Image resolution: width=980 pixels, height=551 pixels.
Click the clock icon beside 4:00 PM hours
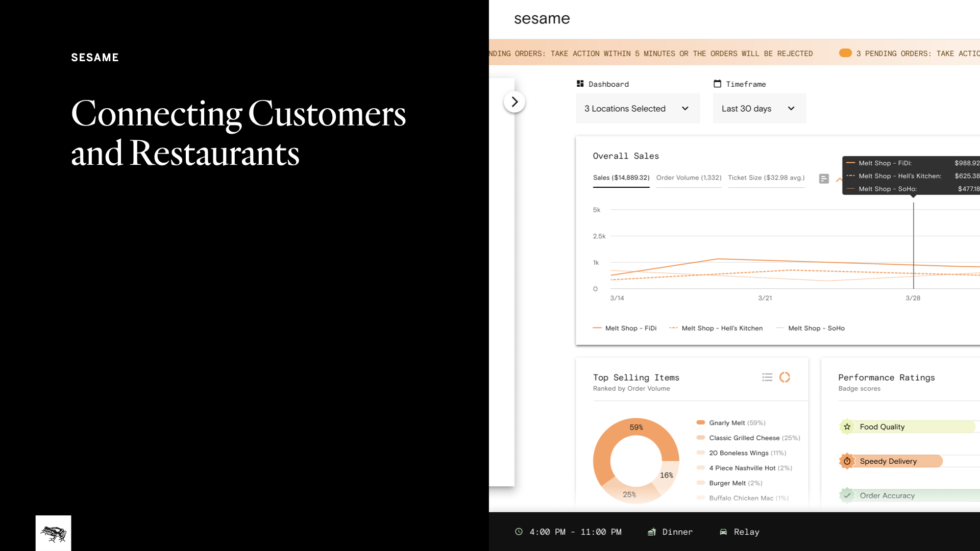(x=519, y=532)
